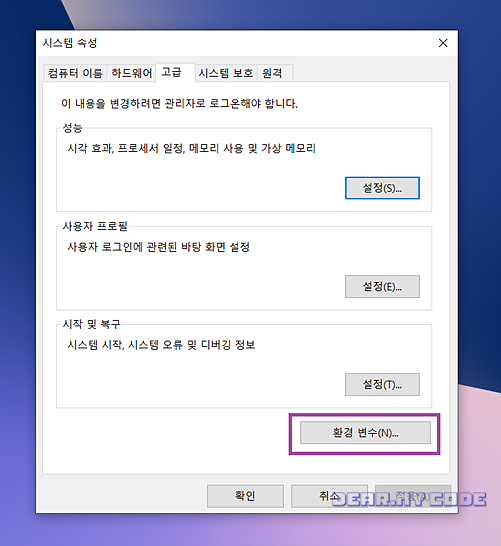Click the 사용자 프로필 group label
Screen dimensions: 501x546
95,226
